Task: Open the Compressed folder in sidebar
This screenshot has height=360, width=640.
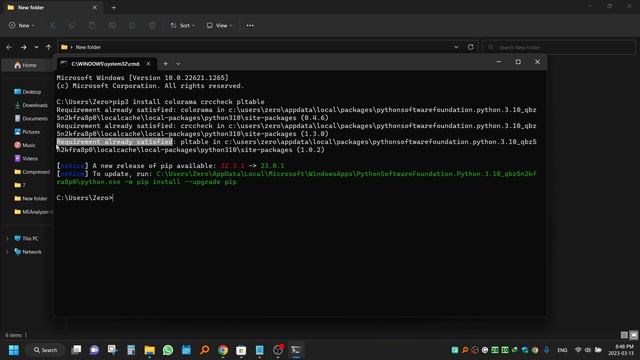Action: coord(32,172)
